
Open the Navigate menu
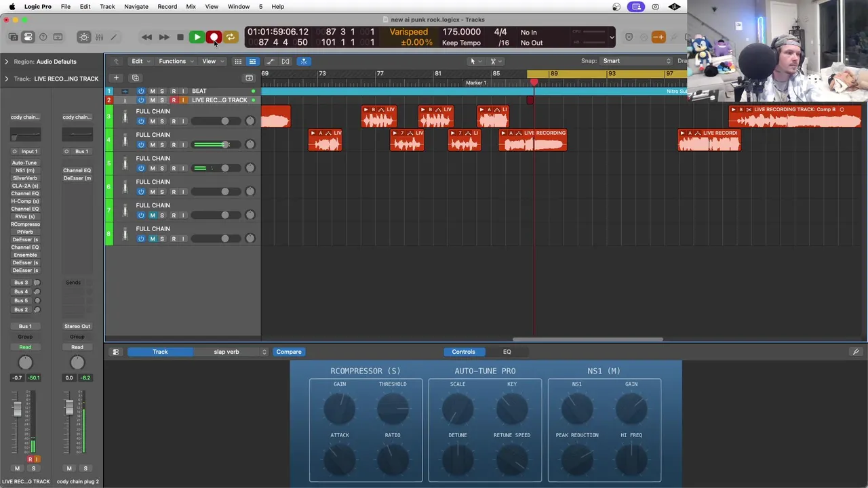tap(136, 7)
